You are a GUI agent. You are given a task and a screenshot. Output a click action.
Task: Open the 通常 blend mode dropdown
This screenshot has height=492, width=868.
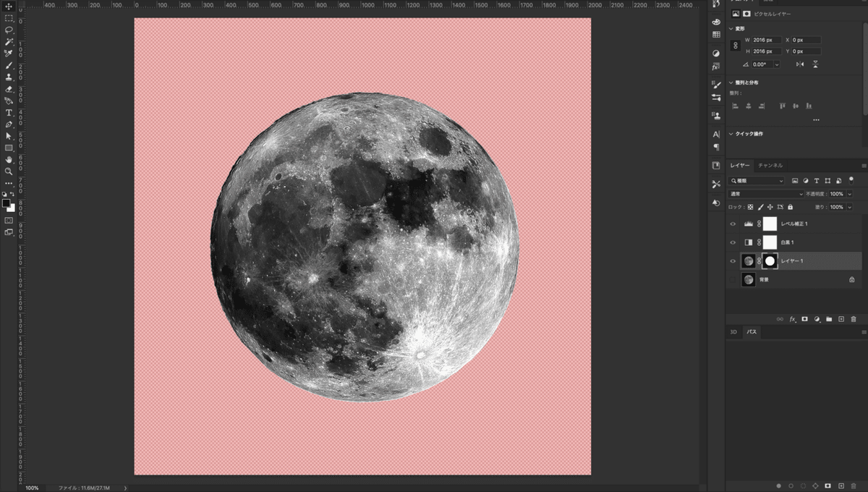click(x=766, y=194)
